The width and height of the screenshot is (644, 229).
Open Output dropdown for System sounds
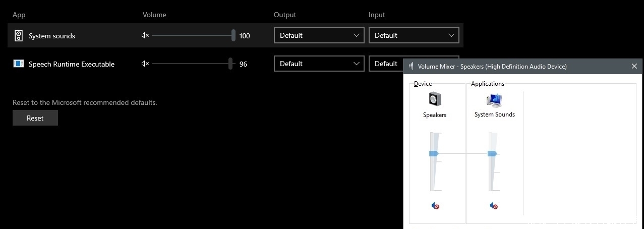coord(319,35)
